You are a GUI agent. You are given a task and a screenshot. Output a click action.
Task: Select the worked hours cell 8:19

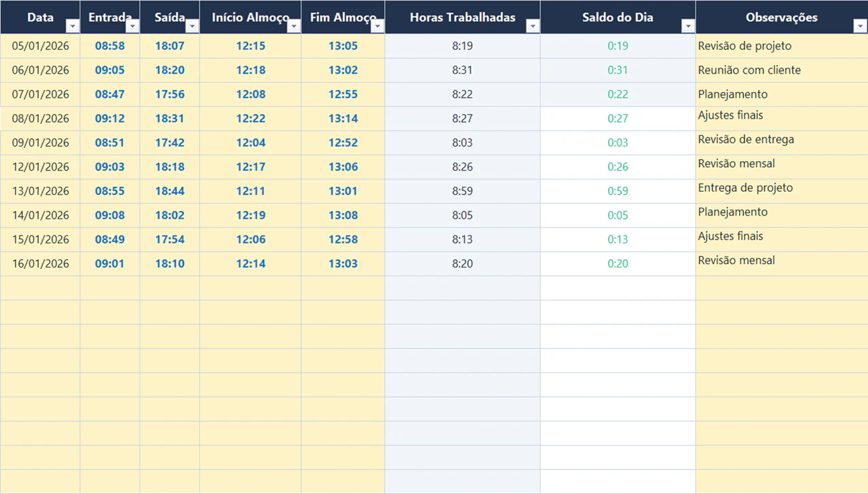(462, 46)
